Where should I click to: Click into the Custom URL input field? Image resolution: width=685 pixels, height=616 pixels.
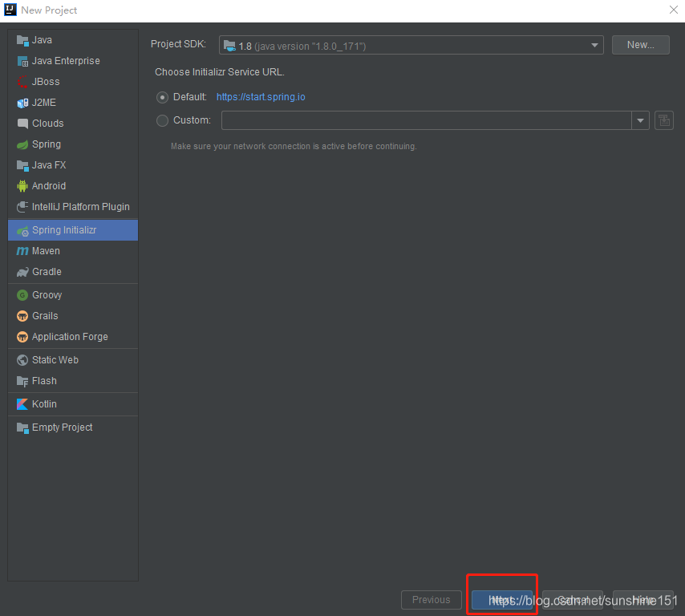tap(427, 120)
